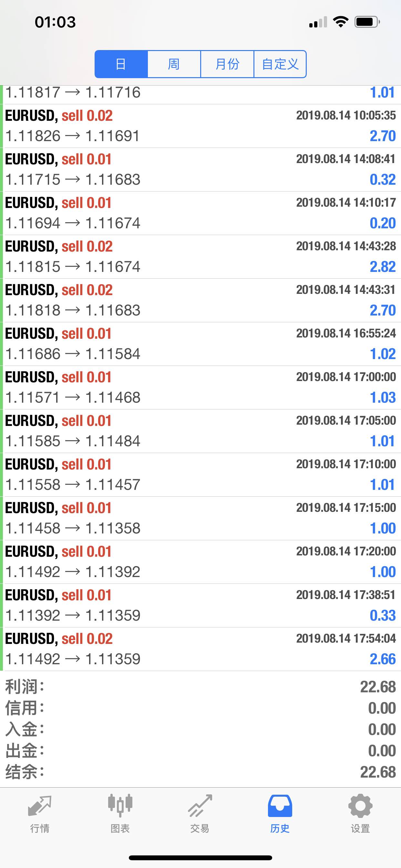Choose the 自定义 custom period
Screen dimensions: 401x868
(x=280, y=64)
